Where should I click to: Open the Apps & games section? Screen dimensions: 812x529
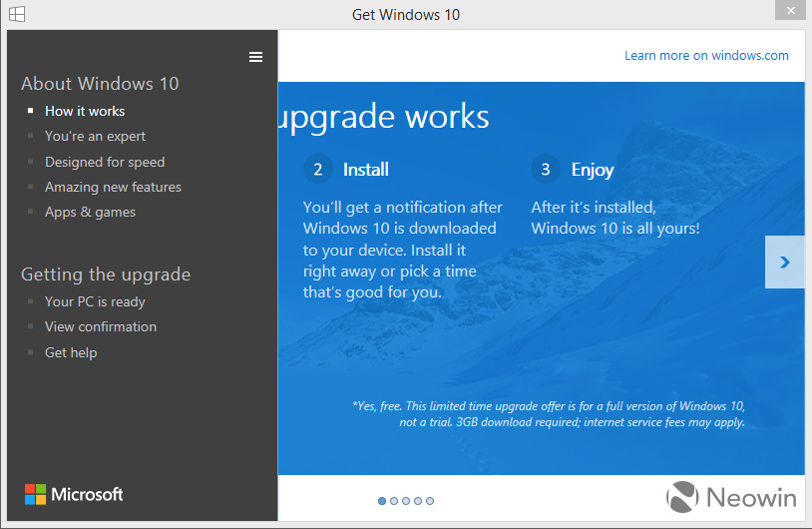(x=90, y=212)
